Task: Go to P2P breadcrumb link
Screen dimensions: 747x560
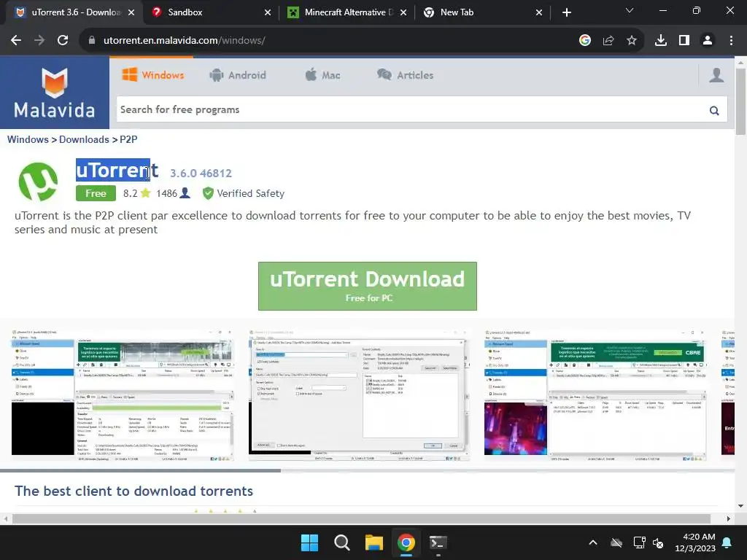Action: (128, 139)
